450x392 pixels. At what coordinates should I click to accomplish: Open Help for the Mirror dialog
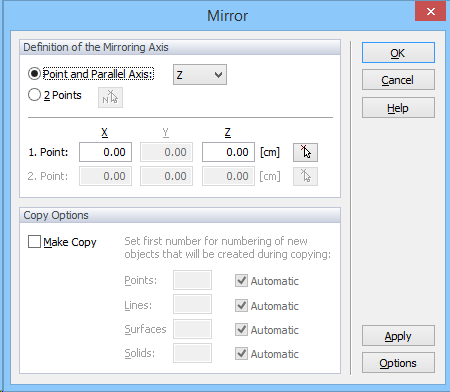(x=398, y=108)
